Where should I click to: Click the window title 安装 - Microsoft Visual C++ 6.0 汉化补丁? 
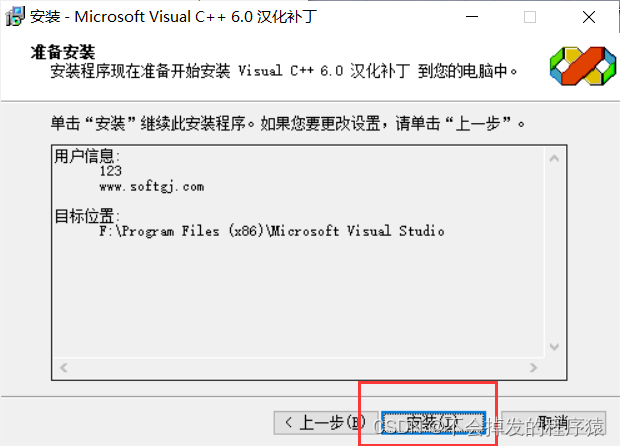(173, 17)
